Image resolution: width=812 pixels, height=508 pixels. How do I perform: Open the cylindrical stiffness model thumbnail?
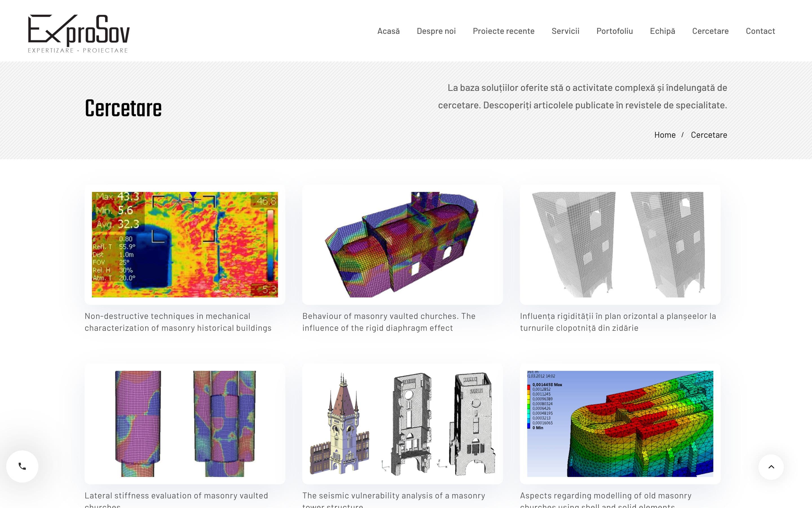pyautogui.click(x=185, y=424)
